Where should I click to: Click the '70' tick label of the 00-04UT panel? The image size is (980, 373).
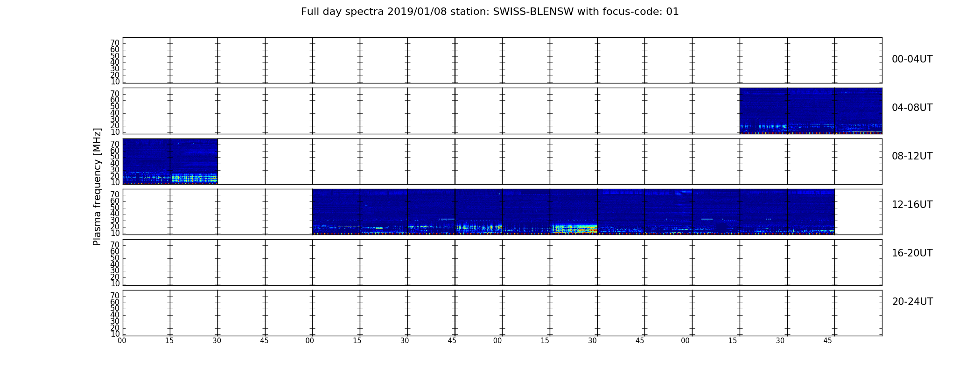pos(115,43)
